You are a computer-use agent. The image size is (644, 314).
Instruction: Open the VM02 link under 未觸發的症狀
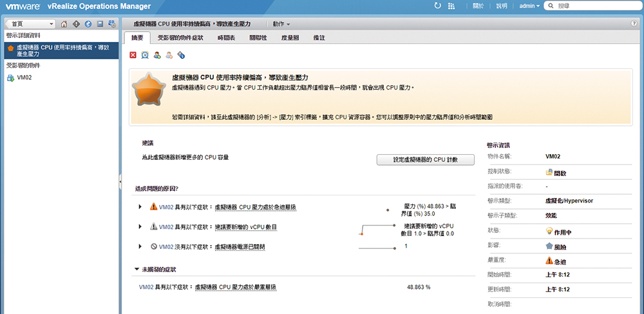(147, 287)
